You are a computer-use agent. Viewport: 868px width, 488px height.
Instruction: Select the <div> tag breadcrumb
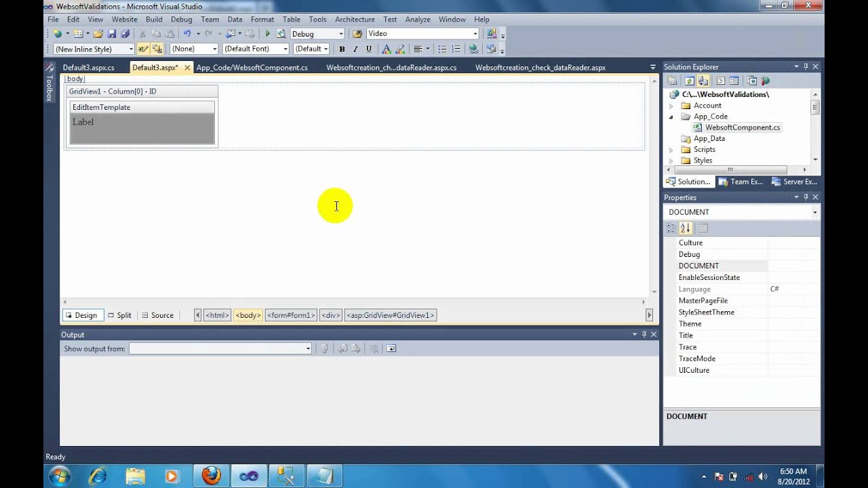[331, 315]
